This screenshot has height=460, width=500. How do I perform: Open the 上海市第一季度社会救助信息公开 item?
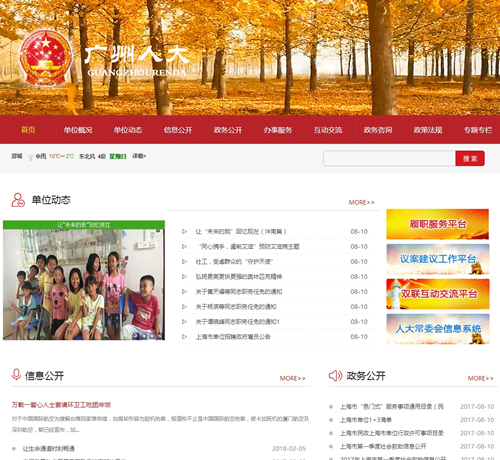pos(383,446)
